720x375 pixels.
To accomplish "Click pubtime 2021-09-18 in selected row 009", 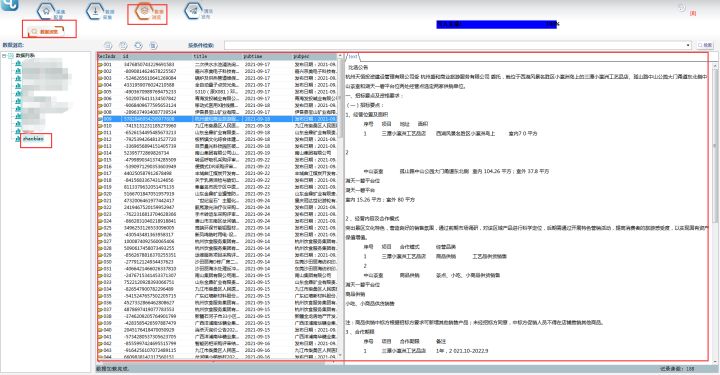I will coord(258,119).
